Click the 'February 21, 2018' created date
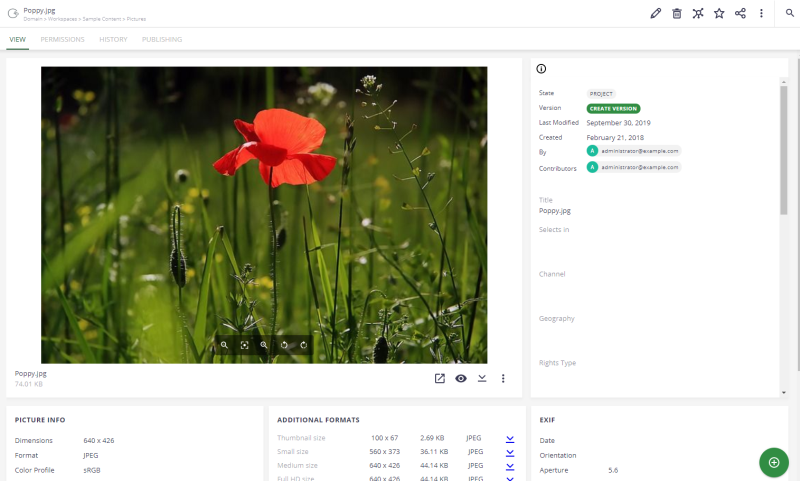Viewport: 800px width, 481px height. pos(615,138)
